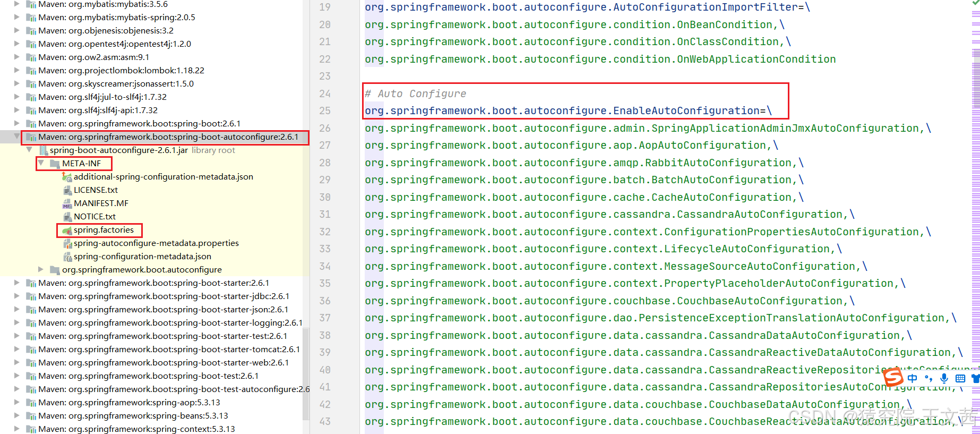
Task: Expand spring-boot-starter-jdbc:2.6.1 library
Action: tap(16, 296)
